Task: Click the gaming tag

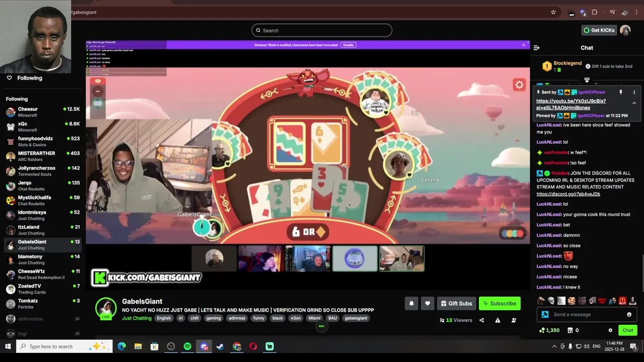Action: [x=213, y=318]
